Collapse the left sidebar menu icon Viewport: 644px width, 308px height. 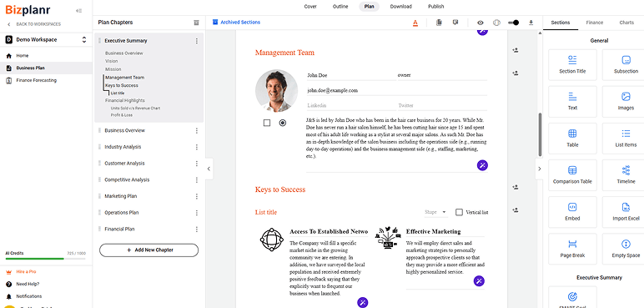(79, 11)
